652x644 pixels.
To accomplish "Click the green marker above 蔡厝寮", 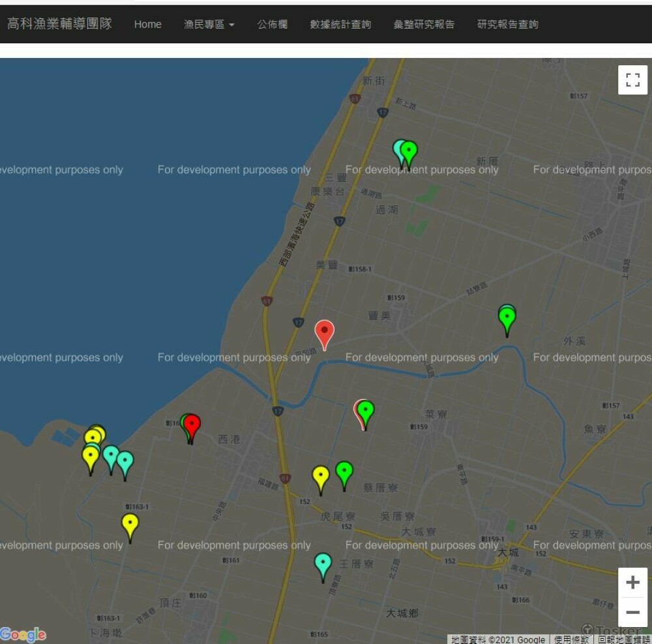I will tap(344, 472).
